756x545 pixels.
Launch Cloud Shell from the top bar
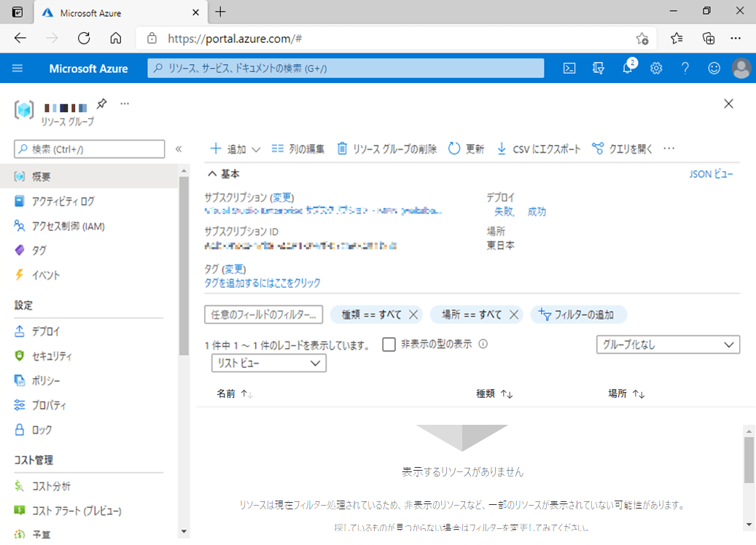pyautogui.click(x=569, y=68)
